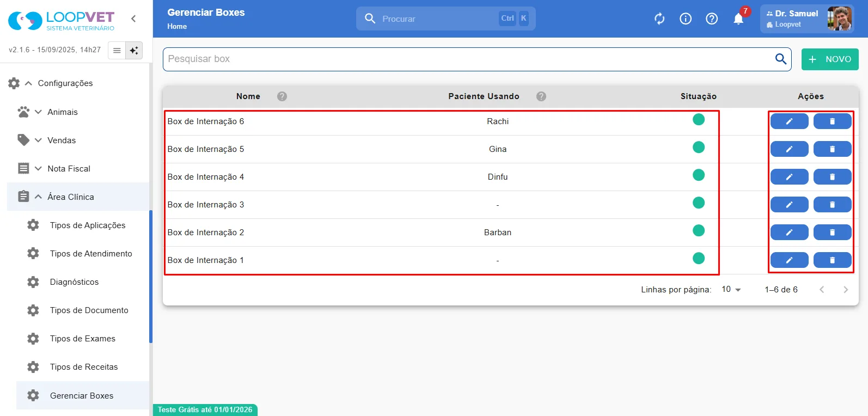The image size is (868, 416).
Task: Toggle the sidebar list view button
Action: [x=117, y=50]
